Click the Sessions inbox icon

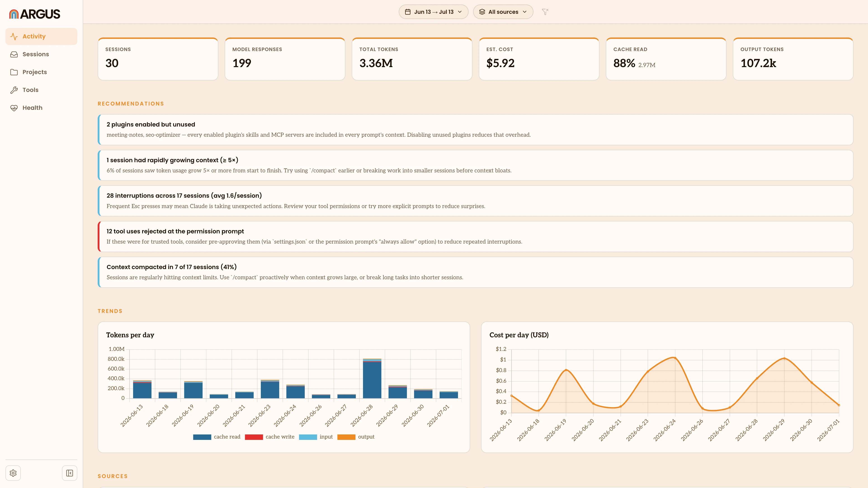[x=14, y=54]
